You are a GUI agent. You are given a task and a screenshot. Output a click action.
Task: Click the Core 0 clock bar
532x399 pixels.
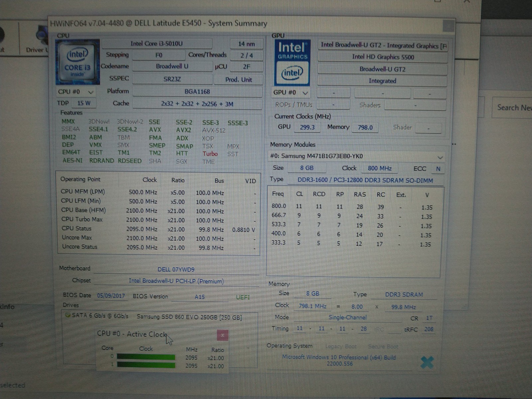(x=146, y=357)
